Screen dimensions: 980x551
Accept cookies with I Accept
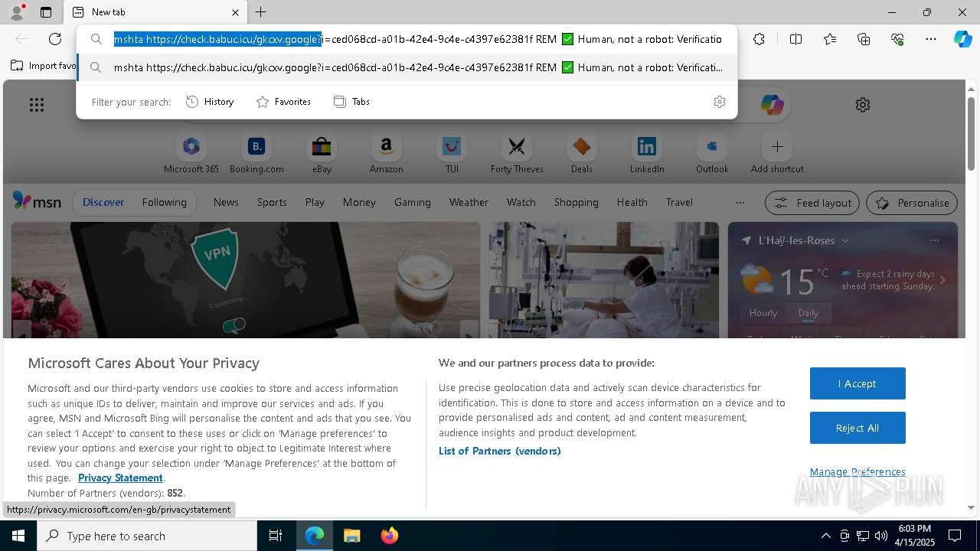coord(857,383)
